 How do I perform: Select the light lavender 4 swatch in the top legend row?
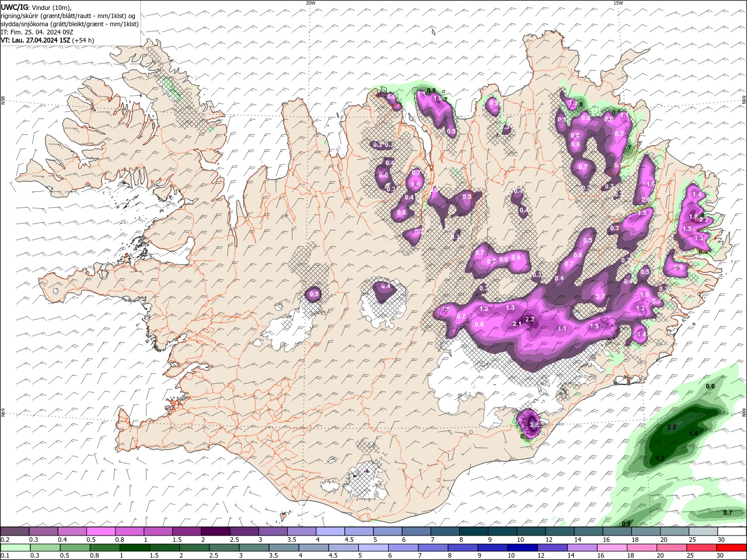(330, 531)
